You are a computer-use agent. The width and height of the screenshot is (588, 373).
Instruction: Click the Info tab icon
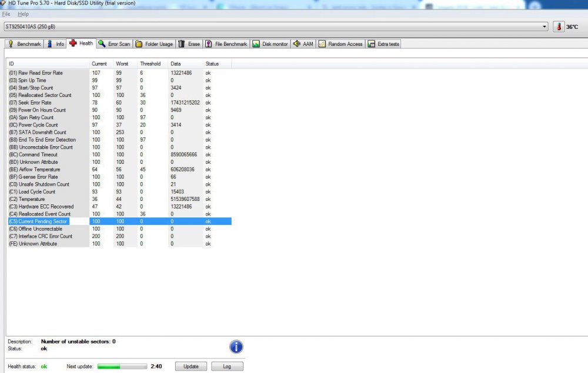point(51,44)
